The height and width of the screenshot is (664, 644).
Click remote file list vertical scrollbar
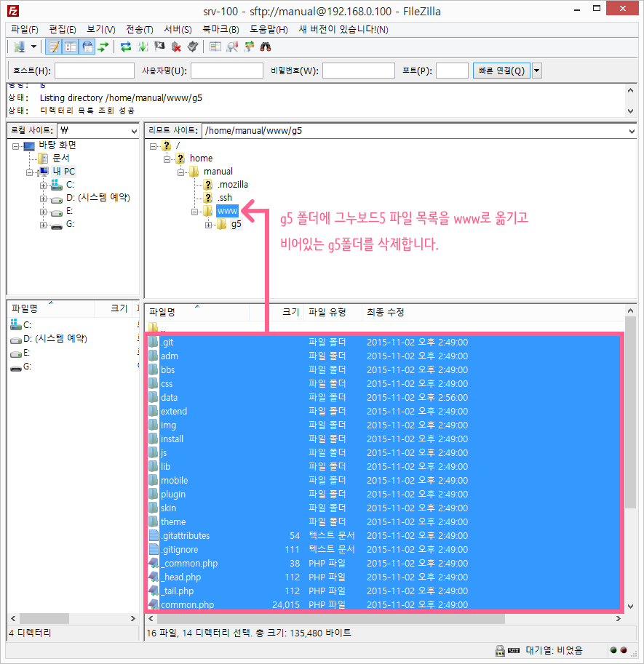coord(630,412)
